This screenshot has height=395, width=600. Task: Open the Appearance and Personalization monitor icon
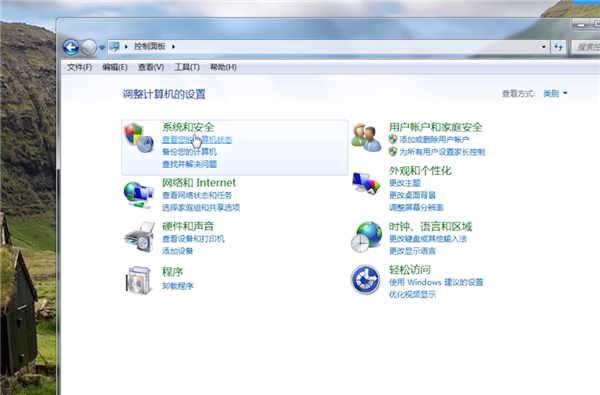366,183
